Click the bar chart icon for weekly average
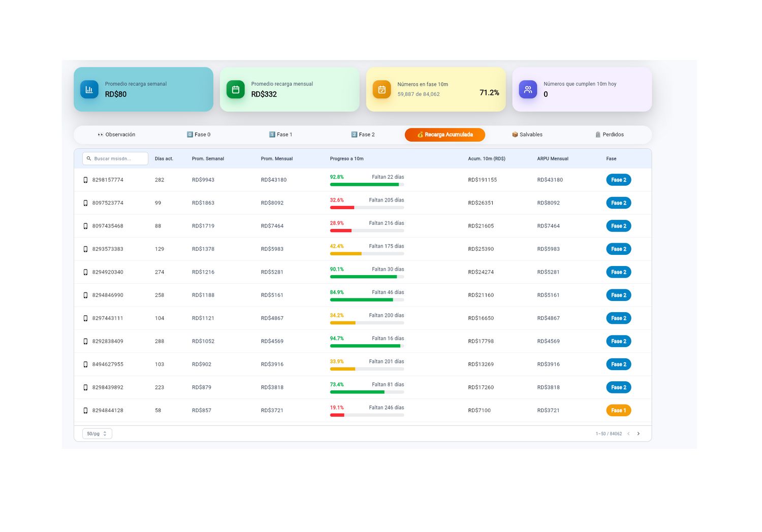Screen dimensions: 762x532 coord(89,89)
